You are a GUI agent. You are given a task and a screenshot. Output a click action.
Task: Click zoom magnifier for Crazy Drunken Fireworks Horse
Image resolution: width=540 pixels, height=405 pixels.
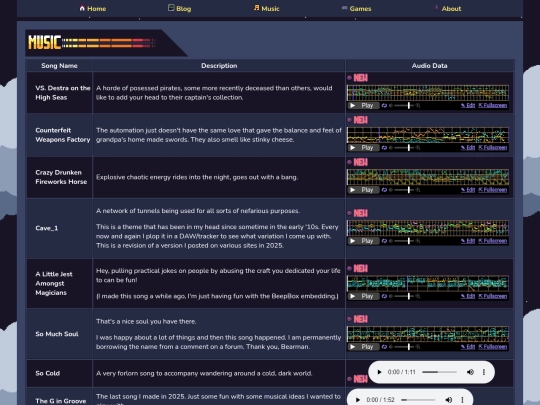pos(418,190)
